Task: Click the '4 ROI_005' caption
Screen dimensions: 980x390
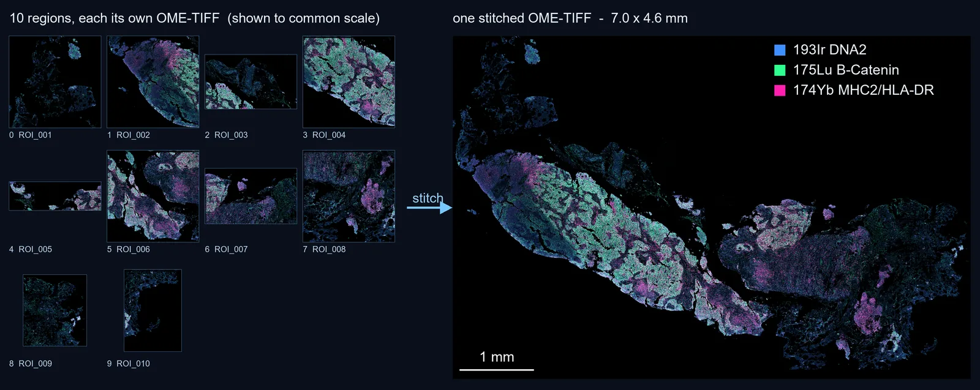Action: pos(31,249)
